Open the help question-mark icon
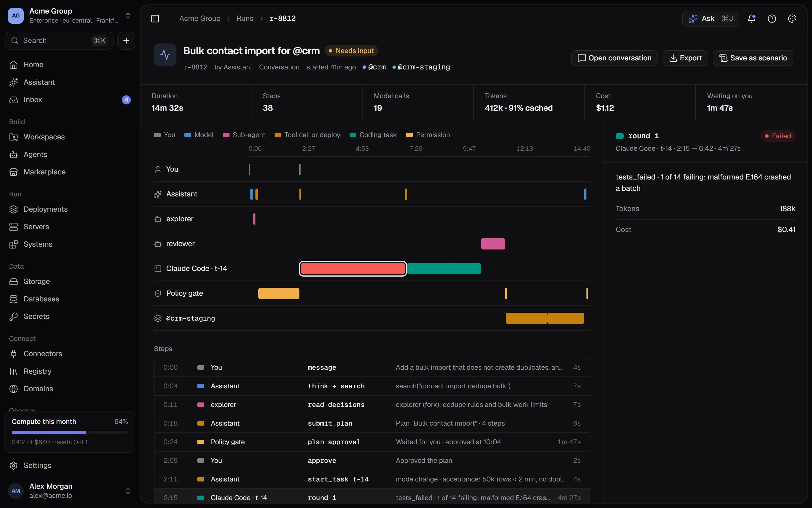Image resolution: width=812 pixels, height=508 pixels. (772, 18)
